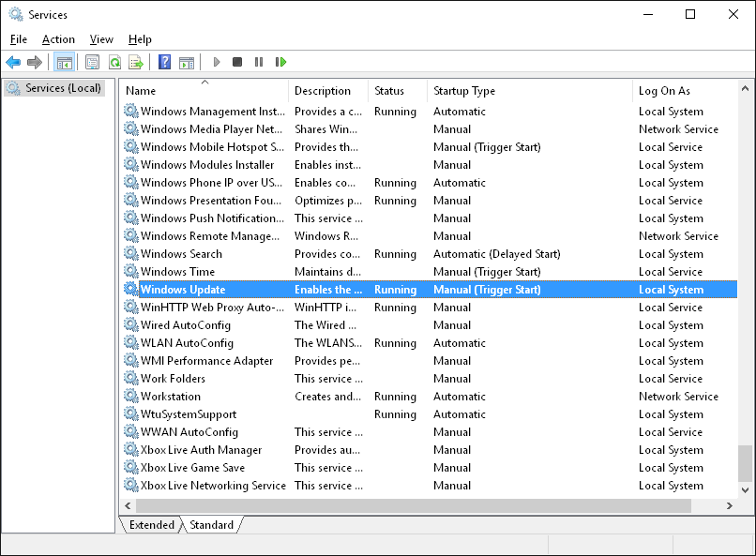This screenshot has height=556, width=756.
Task: Open the View menu
Action: click(101, 39)
